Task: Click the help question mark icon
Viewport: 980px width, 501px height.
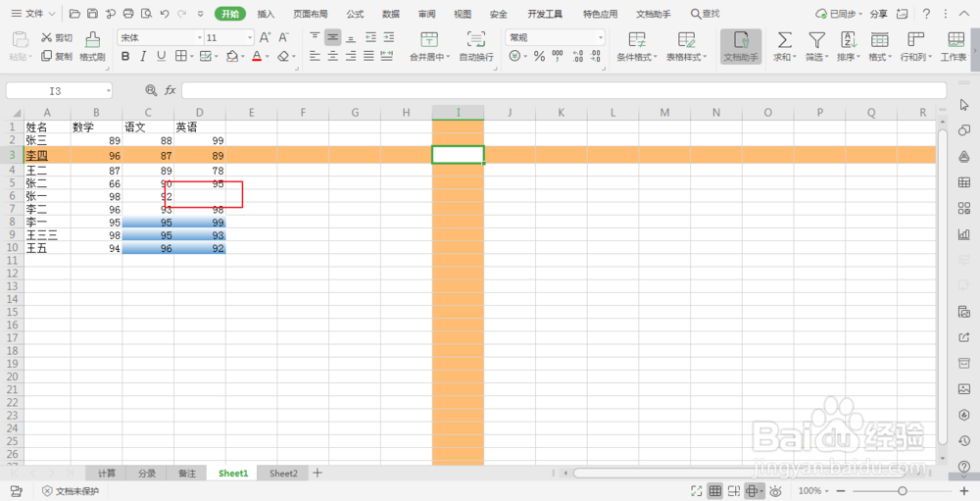Action: tap(927, 14)
